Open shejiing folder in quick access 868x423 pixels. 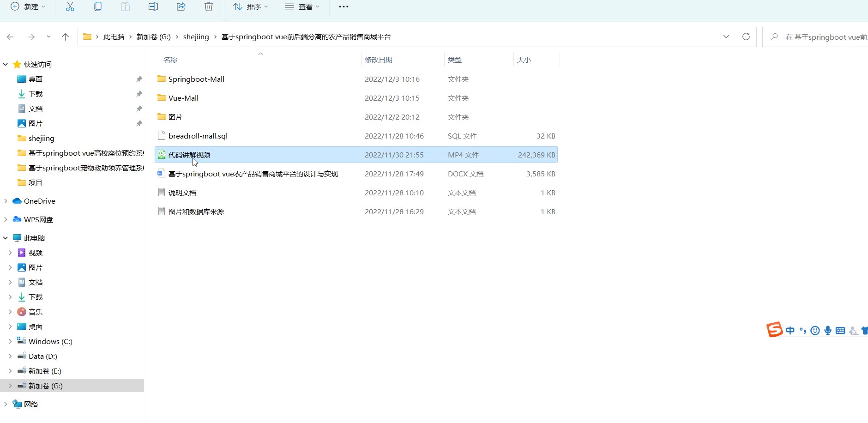coord(41,138)
